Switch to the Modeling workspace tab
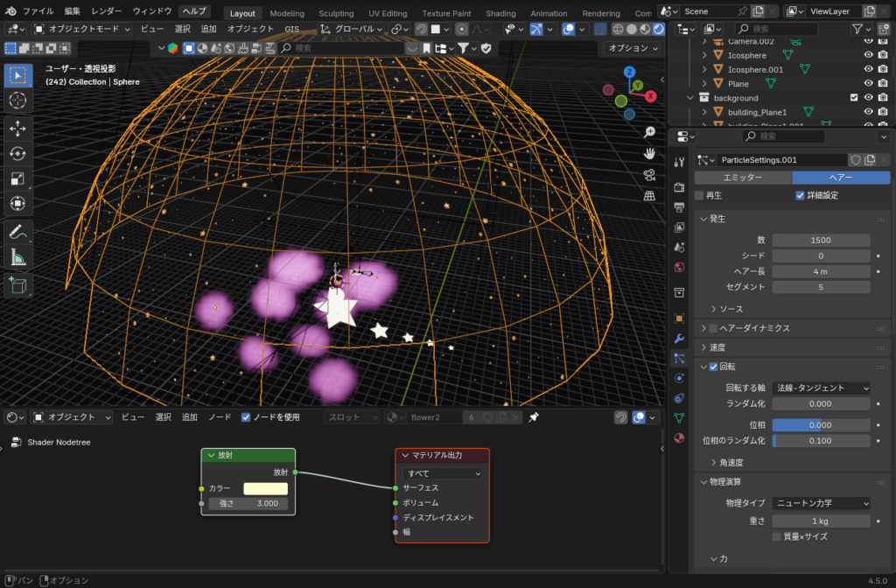 tap(287, 14)
